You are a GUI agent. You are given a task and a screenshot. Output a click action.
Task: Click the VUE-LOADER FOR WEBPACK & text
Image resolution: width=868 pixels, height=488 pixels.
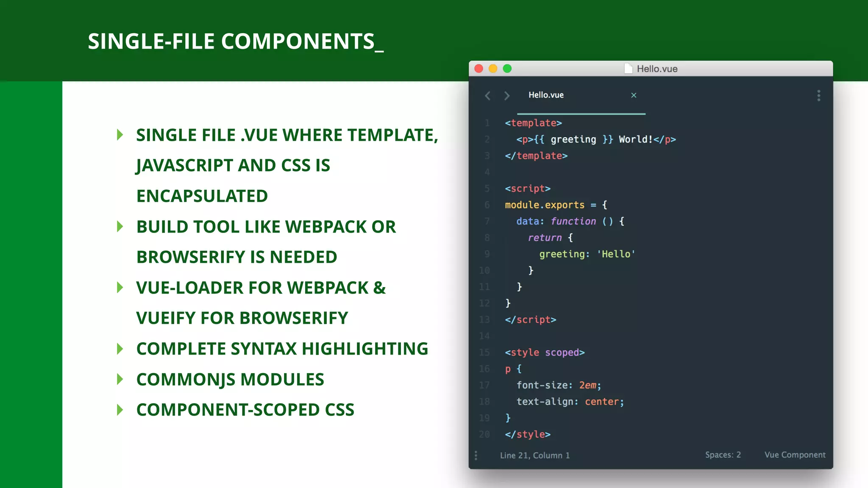click(261, 288)
